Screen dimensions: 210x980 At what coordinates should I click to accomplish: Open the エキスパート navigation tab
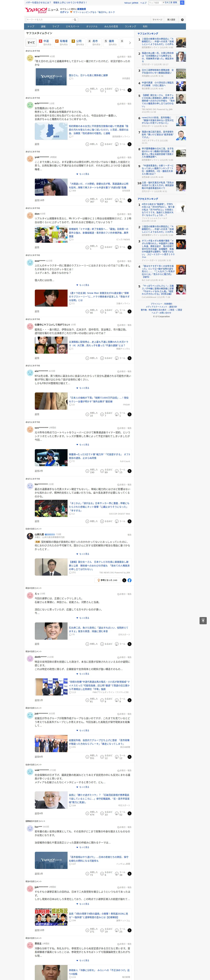point(72,27)
